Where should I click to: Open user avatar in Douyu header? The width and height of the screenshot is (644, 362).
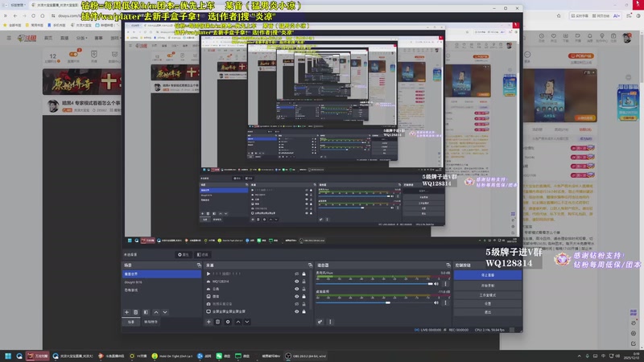tap(627, 38)
